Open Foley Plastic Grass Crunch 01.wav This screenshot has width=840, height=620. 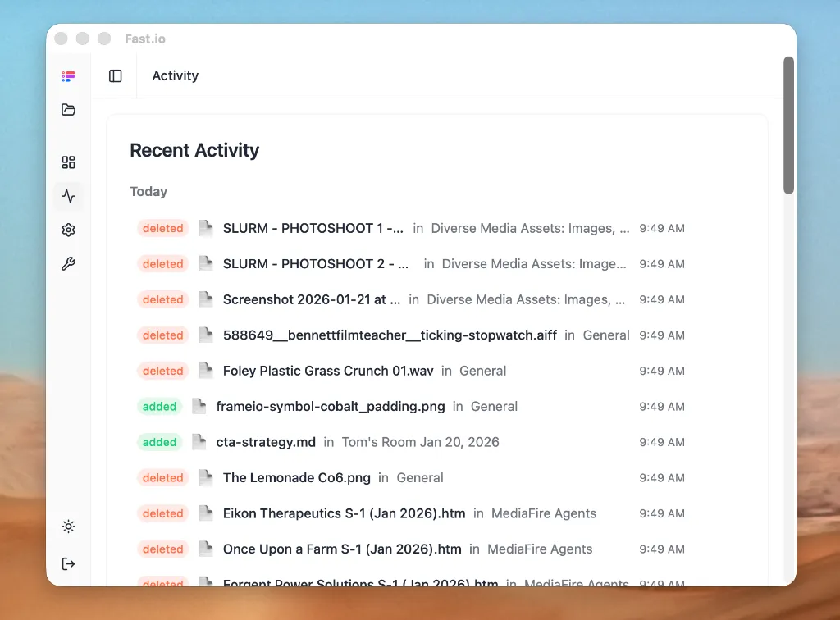[328, 371]
